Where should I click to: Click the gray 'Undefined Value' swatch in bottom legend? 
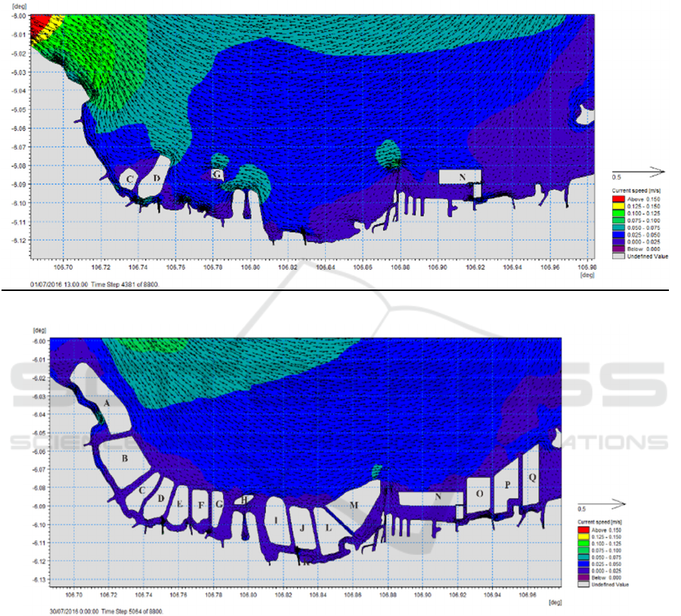pos(581,583)
